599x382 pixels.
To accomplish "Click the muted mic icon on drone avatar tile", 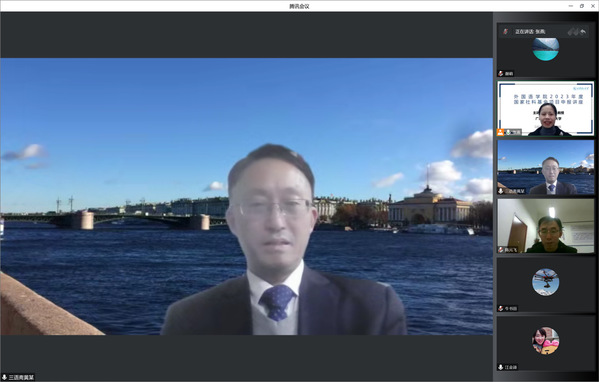I will 501,308.
